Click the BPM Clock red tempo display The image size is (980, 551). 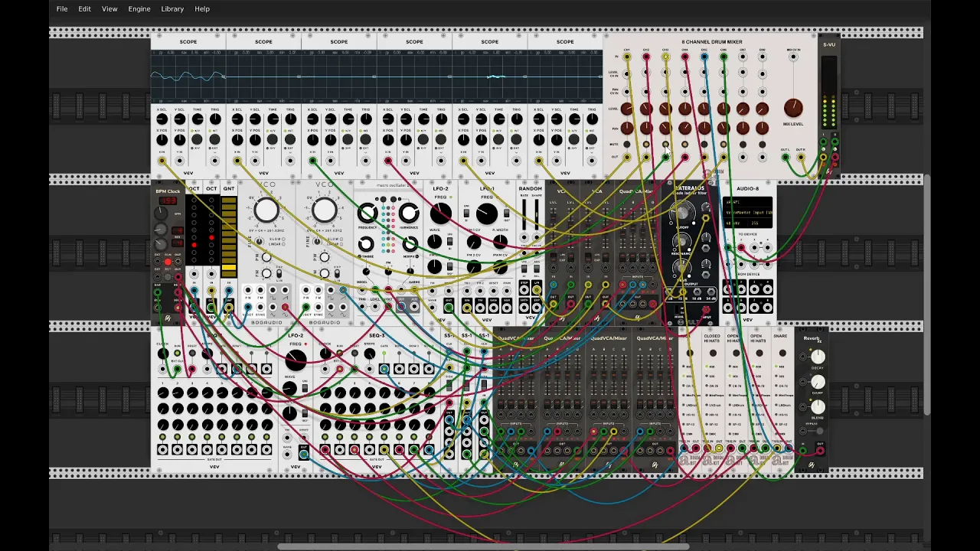pyautogui.click(x=168, y=201)
